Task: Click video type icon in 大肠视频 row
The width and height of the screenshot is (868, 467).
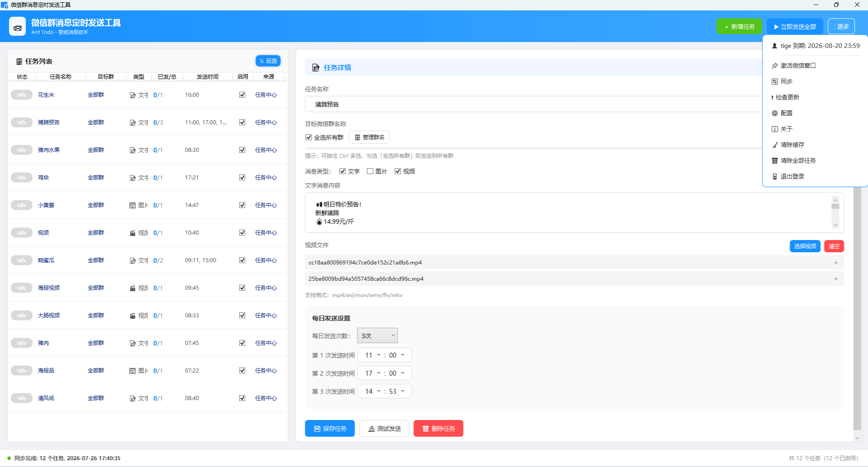Action: [x=133, y=316]
